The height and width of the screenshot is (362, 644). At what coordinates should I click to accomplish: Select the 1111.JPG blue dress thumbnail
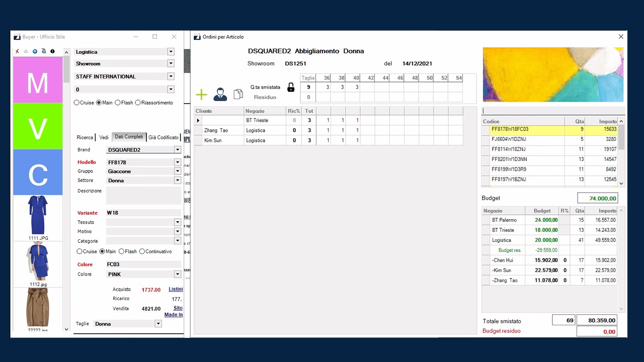[x=38, y=218]
